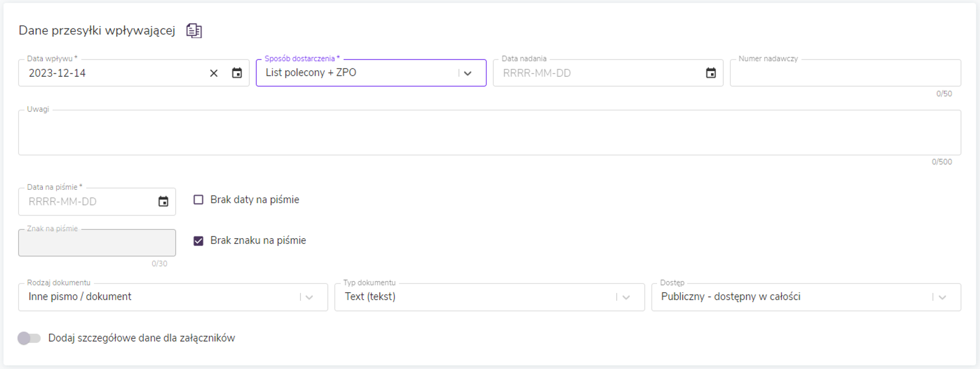This screenshot has width=980, height=369.
Task: Expand the Rodzaj dokumentu dropdown arrow
Action: coord(310,297)
